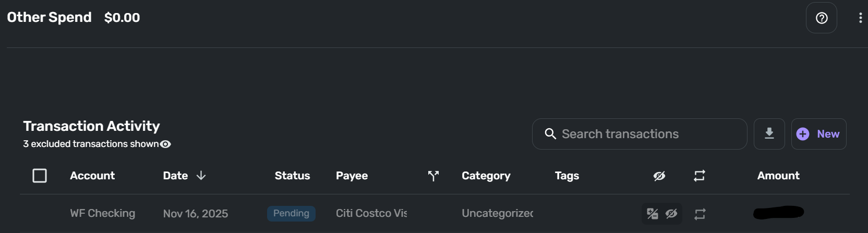
Task: Open the Citi Costco Vis payee
Action: tap(371, 214)
